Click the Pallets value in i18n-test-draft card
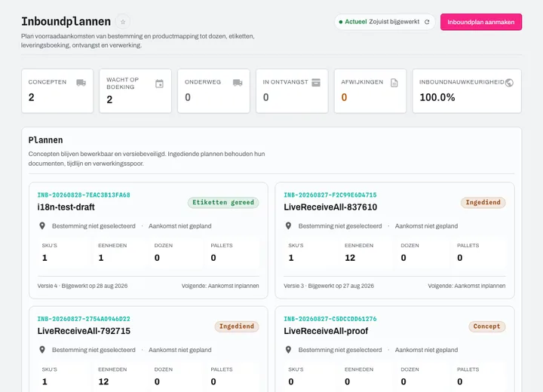 [x=213, y=258]
